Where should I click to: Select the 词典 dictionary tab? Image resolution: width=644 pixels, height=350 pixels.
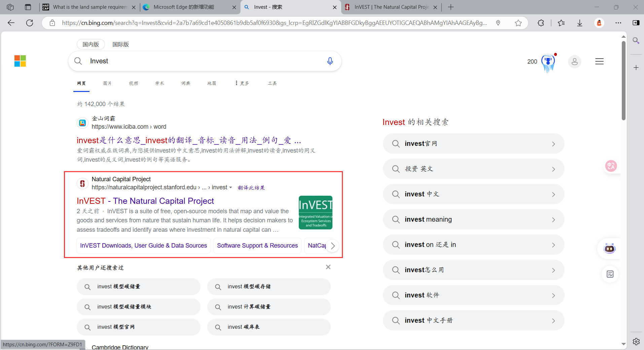click(x=186, y=83)
